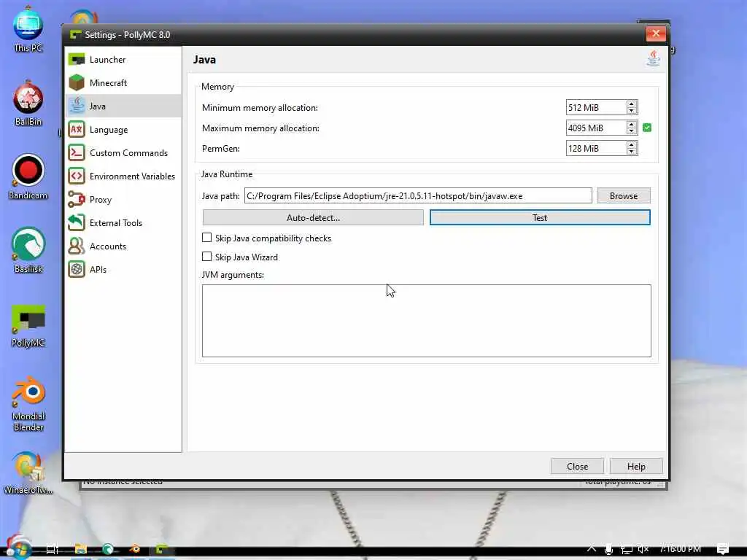Increase maximum memory allocation value
Screen dimensions: 747x560
pyautogui.click(x=631, y=125)
